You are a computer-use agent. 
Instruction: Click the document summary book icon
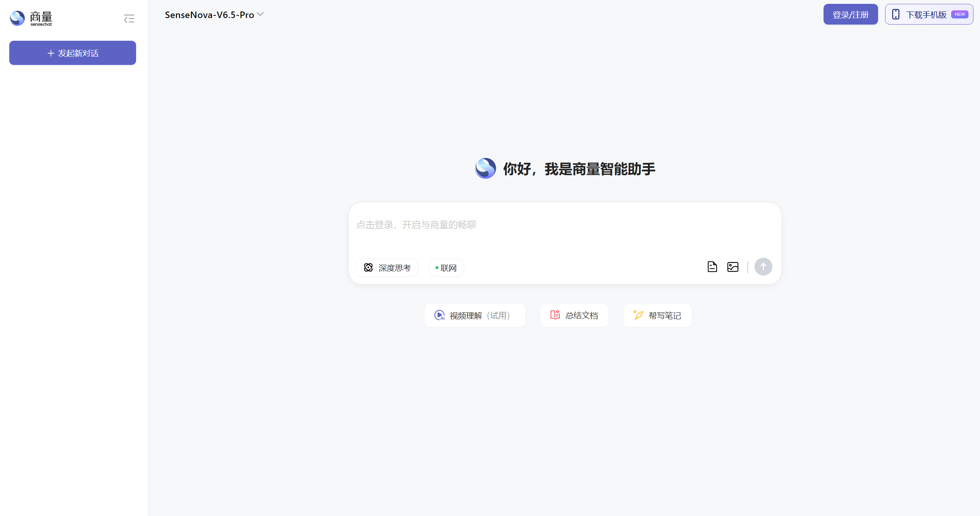(x=554, y=315)
